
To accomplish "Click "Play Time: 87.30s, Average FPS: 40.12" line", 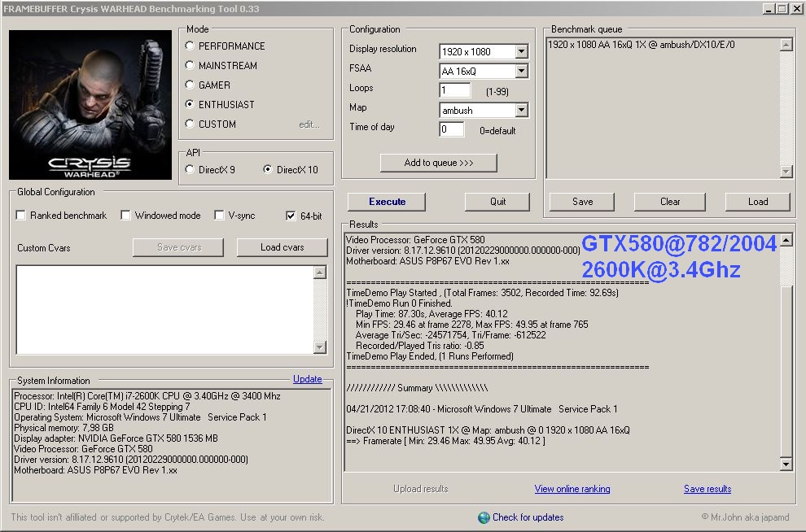I will click(431, 314).
